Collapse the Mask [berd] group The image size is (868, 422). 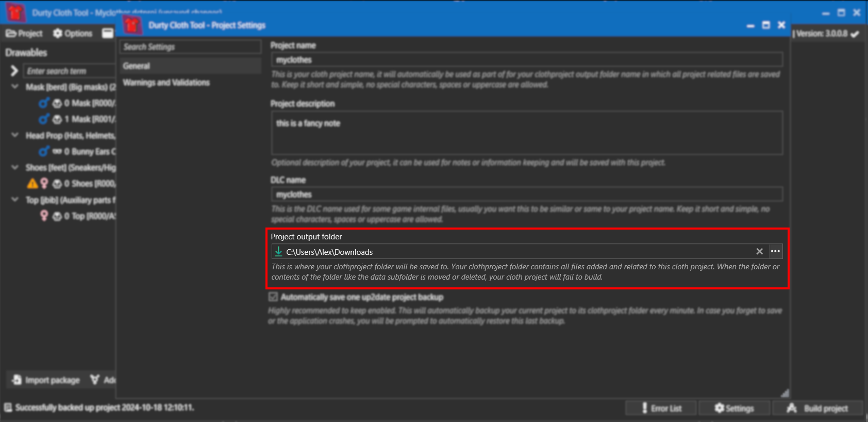[x=15, y=87]
